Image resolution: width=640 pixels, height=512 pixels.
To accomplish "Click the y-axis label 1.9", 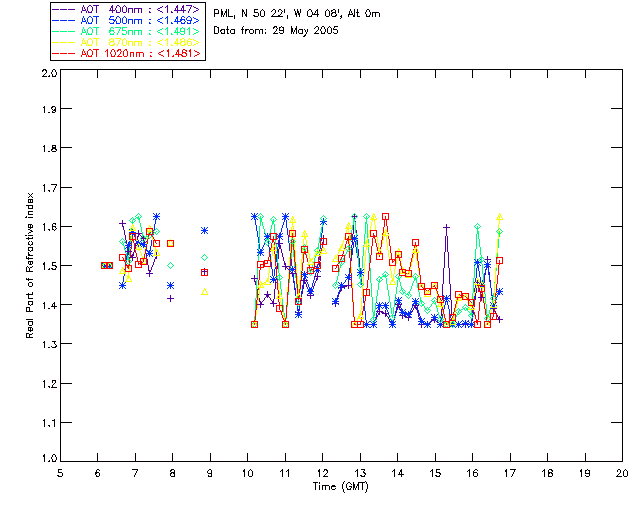I will tap(49, 109).
